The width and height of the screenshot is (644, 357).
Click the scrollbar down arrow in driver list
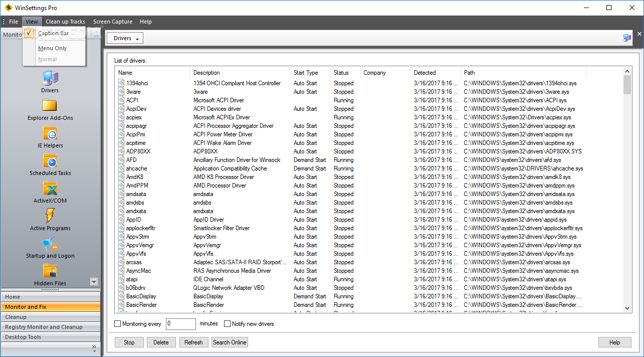[627, 308]
